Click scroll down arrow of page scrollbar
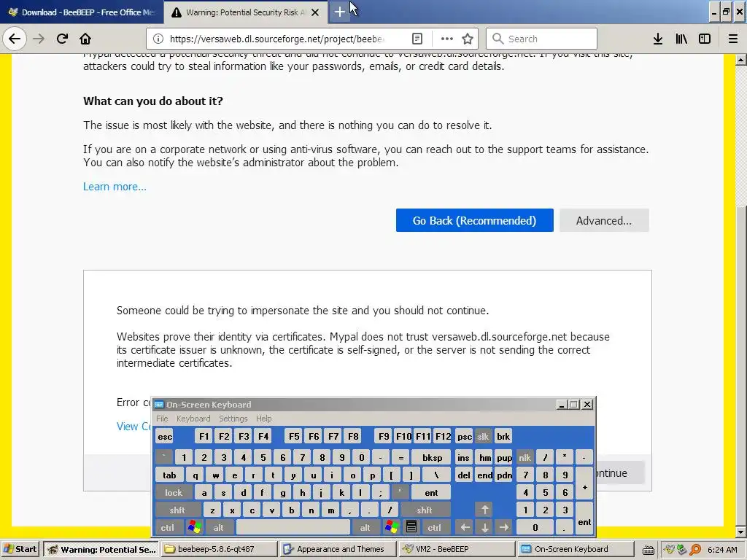Image resolution: width=747 pixels, height=560 pixels. tap(741, 532)
